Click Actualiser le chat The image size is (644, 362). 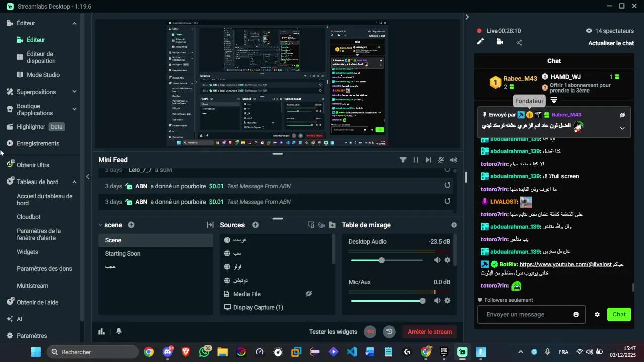611,43
